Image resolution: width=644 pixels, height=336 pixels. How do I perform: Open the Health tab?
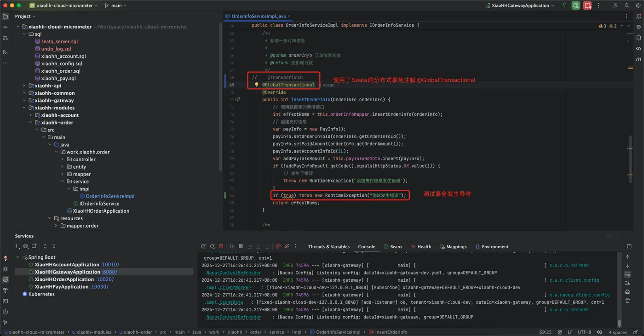click(x=421, y=247)
